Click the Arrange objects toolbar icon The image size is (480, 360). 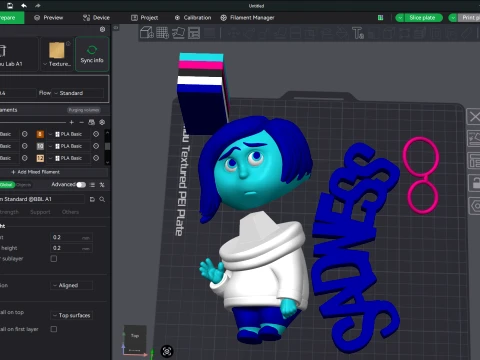[x=194, y=33]
